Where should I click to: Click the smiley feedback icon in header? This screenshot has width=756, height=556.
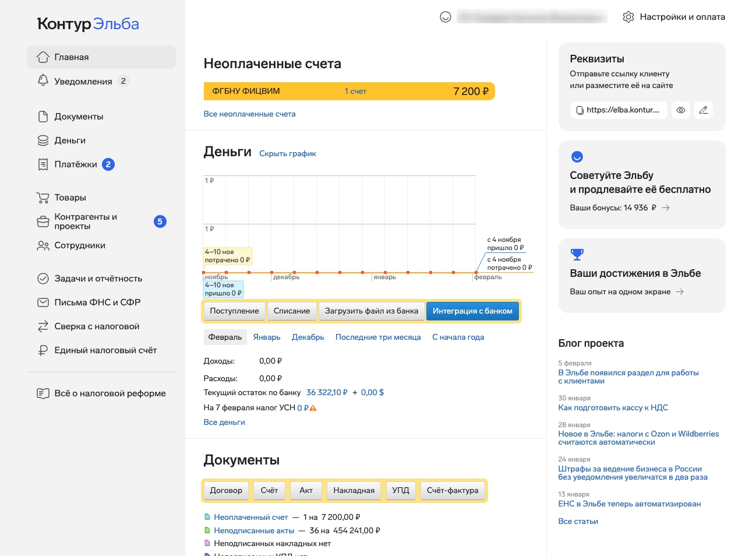pyautogui.click(x=446, y=17)
